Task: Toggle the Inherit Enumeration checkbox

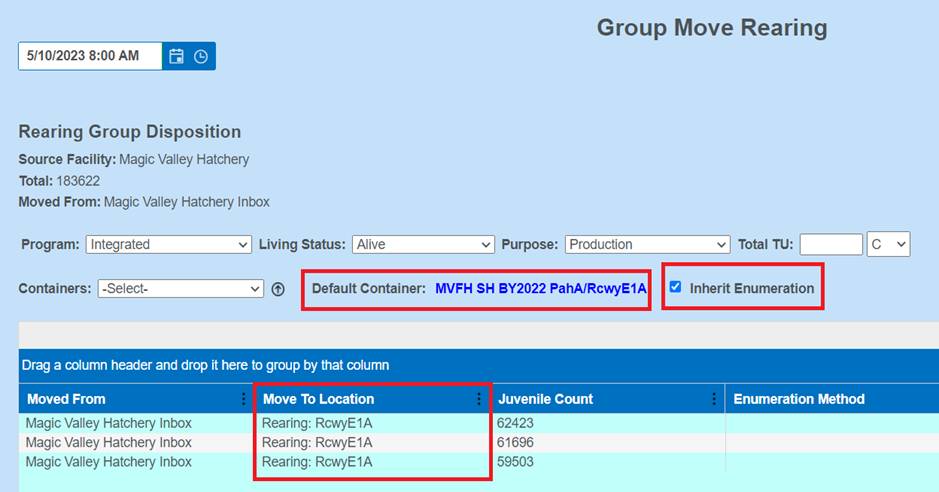Action: point(676,287)
